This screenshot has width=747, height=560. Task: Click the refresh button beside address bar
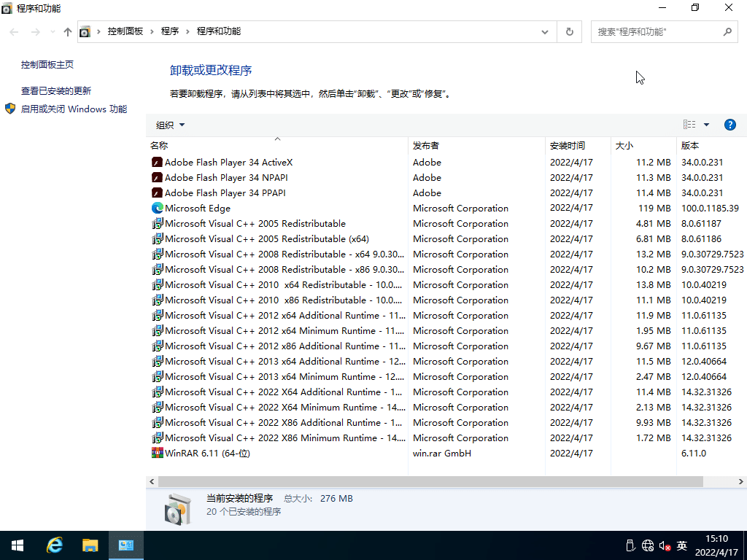569,31
